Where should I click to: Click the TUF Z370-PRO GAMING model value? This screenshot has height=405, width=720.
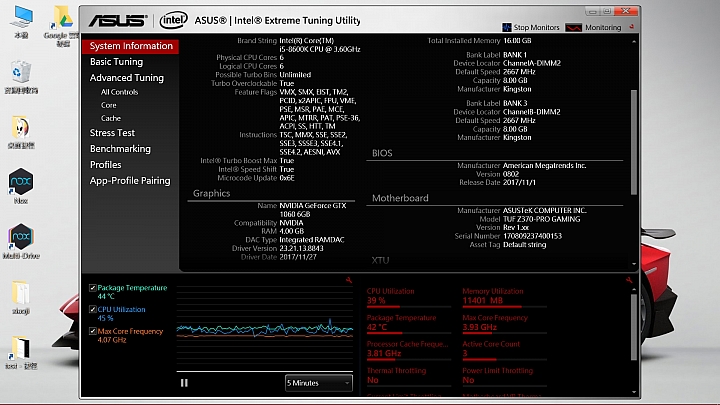[x=541, y=219]
